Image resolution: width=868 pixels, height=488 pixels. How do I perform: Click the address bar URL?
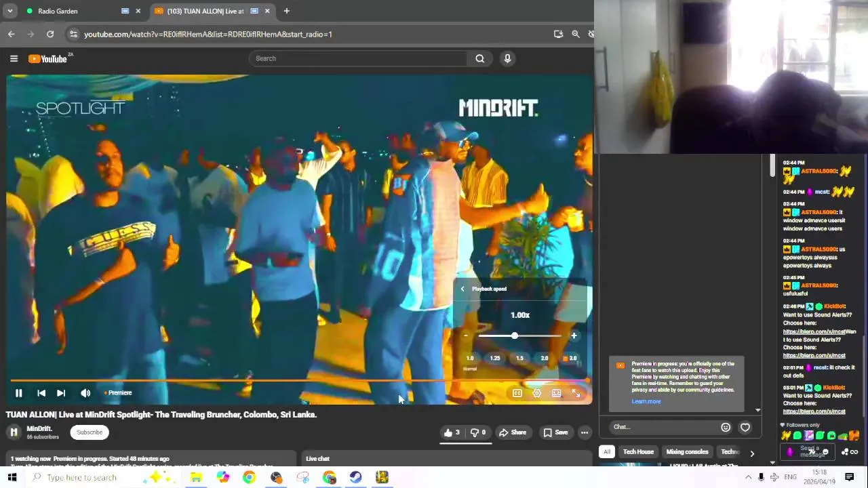click(208, 34)
